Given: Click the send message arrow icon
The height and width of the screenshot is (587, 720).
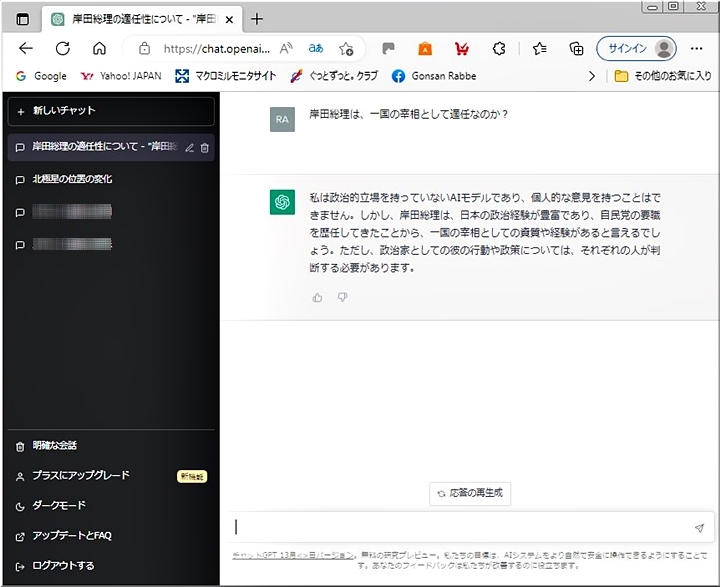Looking at the screenshot, I should [699, 528].
